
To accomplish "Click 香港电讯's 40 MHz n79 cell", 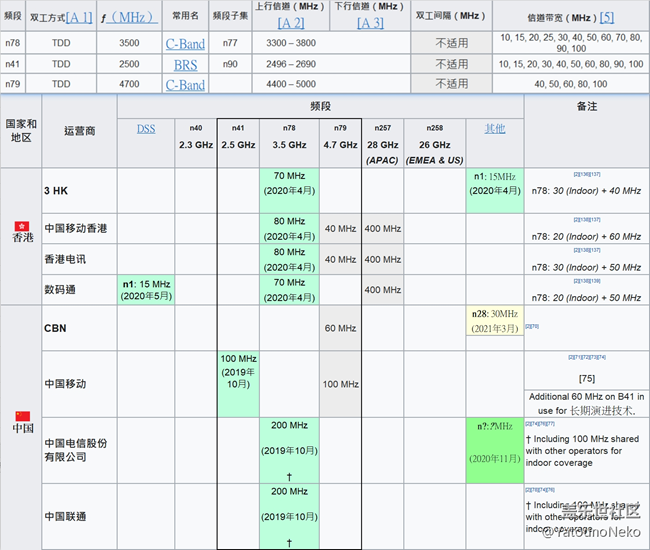I will [x=340, y=259].
